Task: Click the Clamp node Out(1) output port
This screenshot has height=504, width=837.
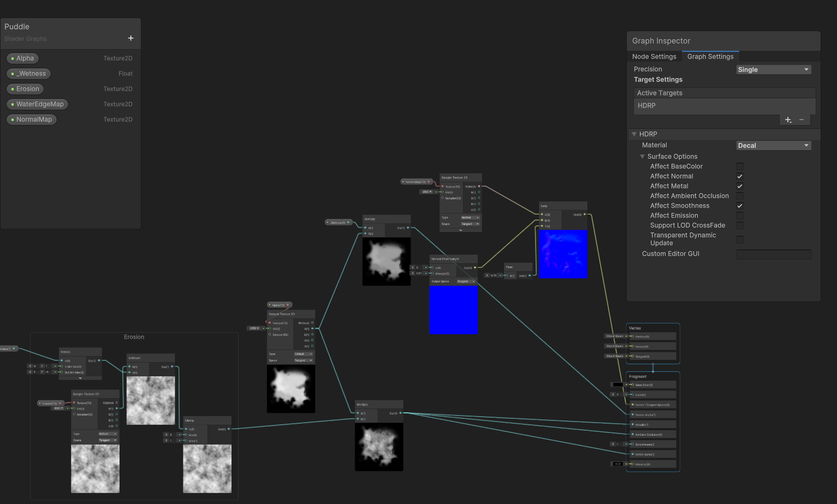Action: tap(228, 429)
